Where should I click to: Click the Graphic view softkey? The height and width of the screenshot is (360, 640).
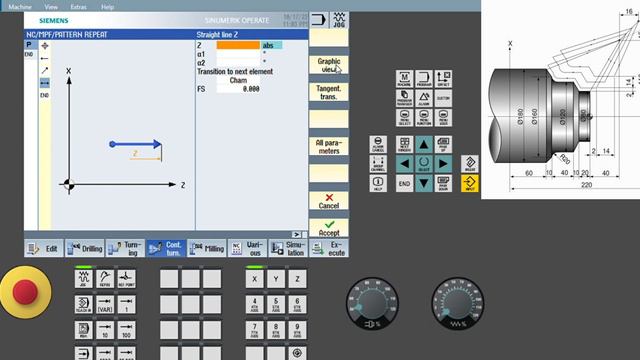pyautogui.click(x=329, y=65)
